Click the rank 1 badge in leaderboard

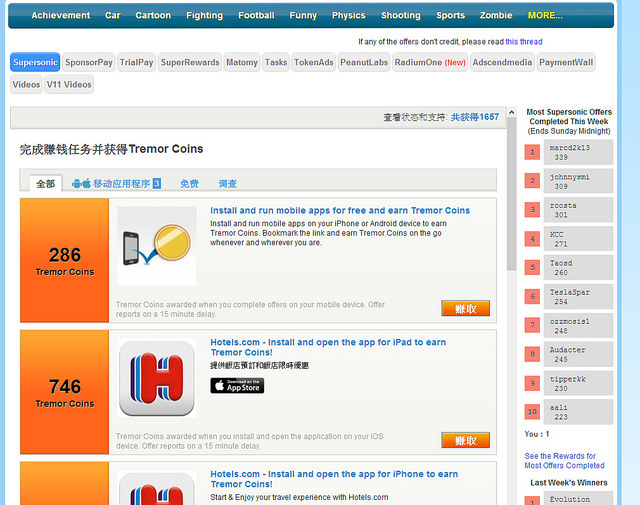533,152
